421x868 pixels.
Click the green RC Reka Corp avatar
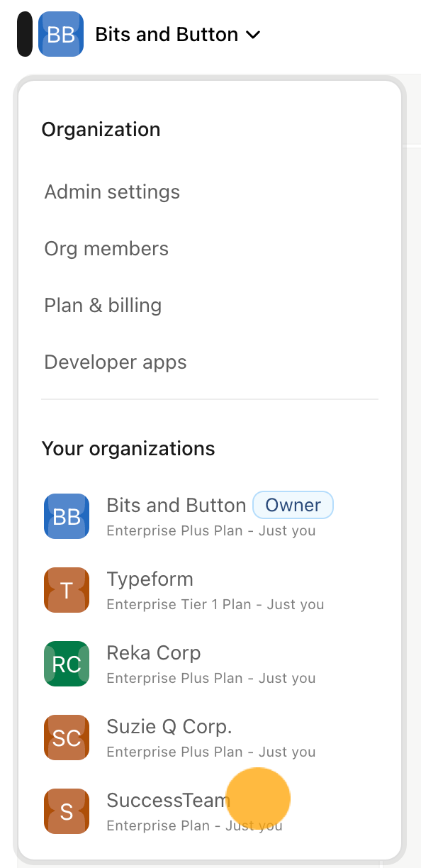tap(67, 664)
